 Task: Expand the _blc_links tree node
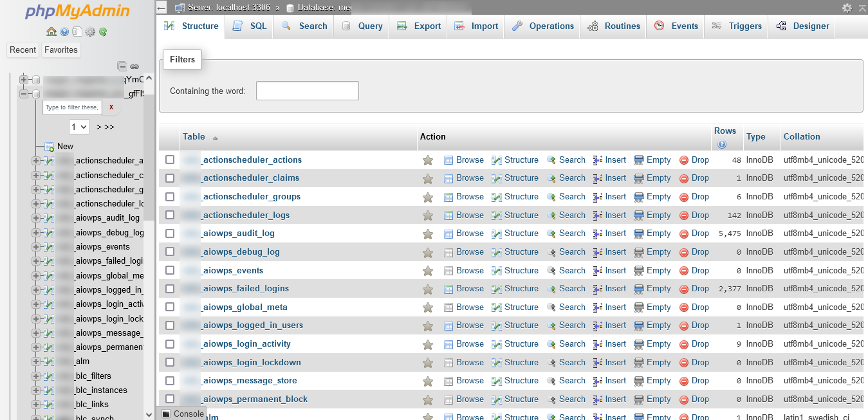click(36, 405)
